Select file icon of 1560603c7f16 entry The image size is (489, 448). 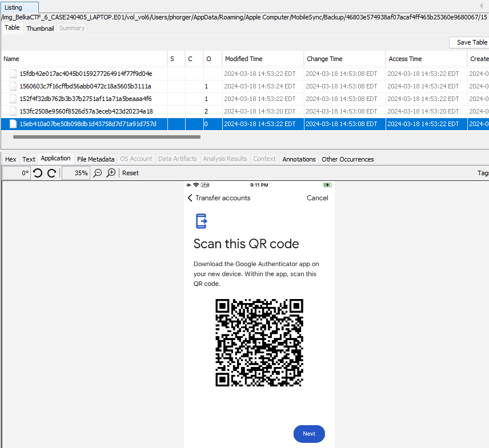(x=13, y=86)
